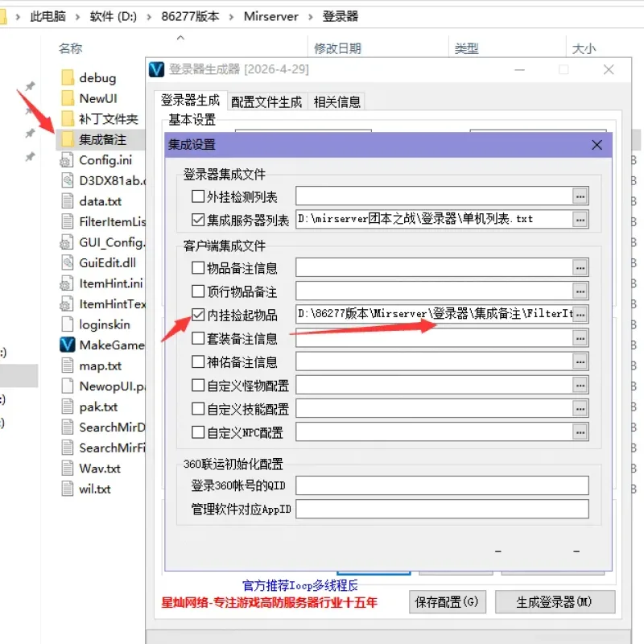The width and height of the screenshot is (644, 644).
Task: Select the 集成备注 folder
Action: (103, 139)
